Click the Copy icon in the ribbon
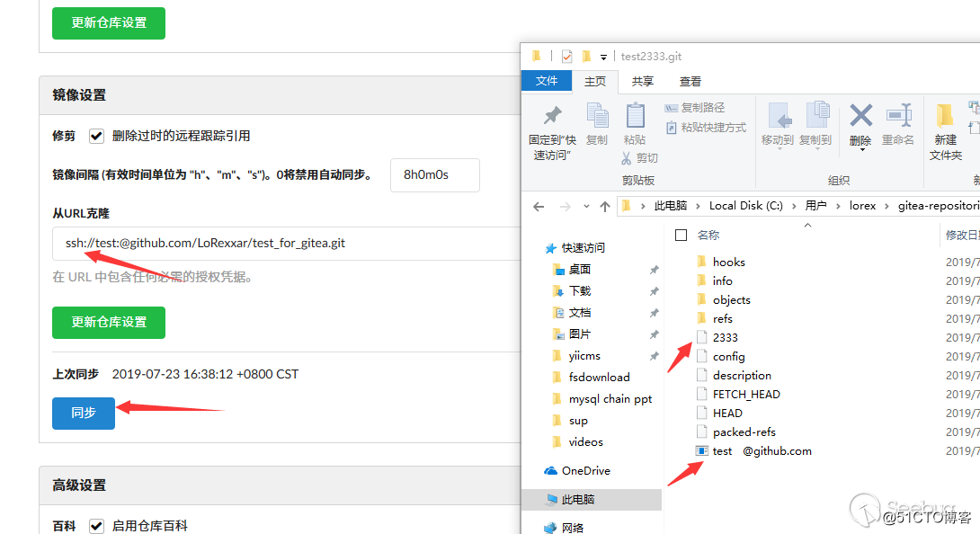The image size is (980, 534). [597, 121]
